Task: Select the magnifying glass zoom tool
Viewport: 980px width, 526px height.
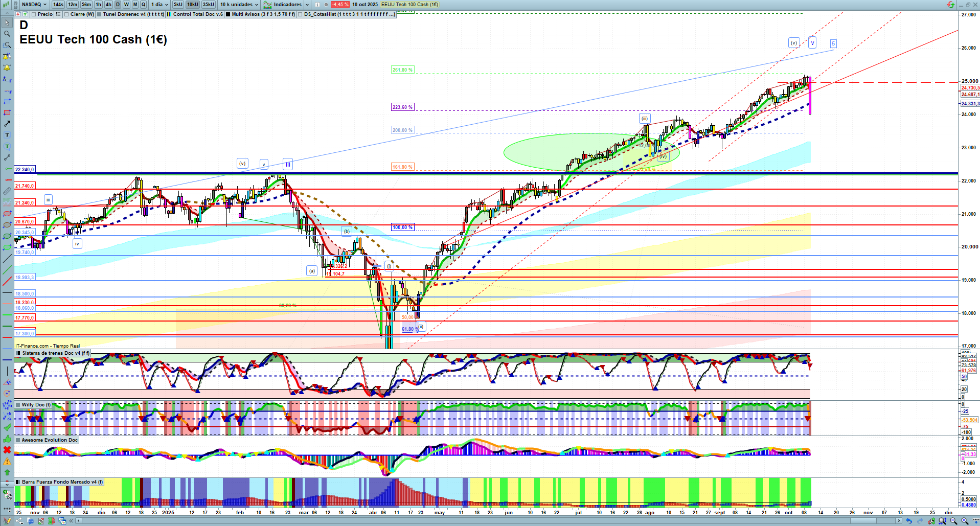Action: tap(7, 34)
